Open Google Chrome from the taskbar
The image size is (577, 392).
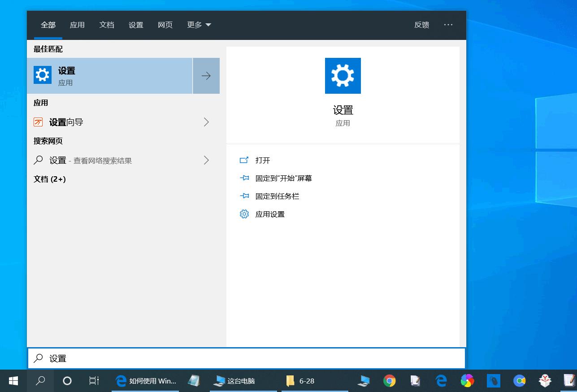[x=390, y=381]
